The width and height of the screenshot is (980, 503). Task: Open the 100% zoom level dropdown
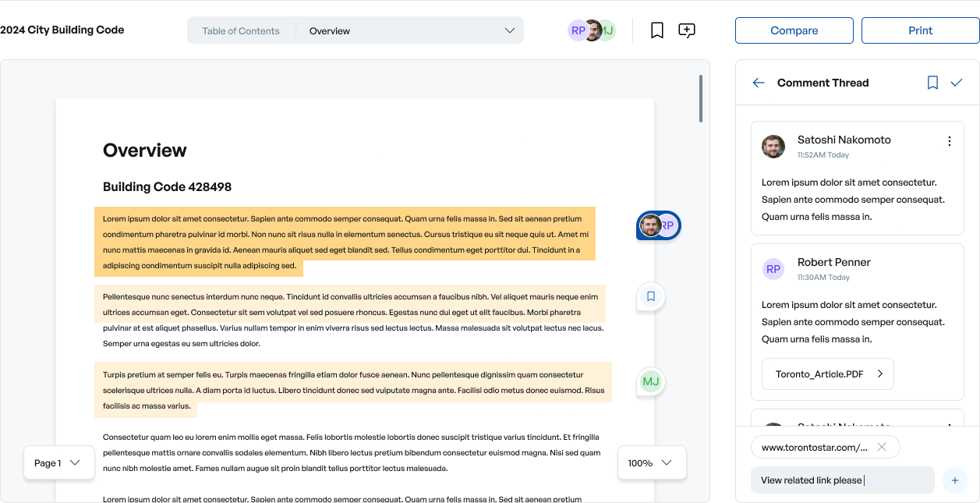651,463
